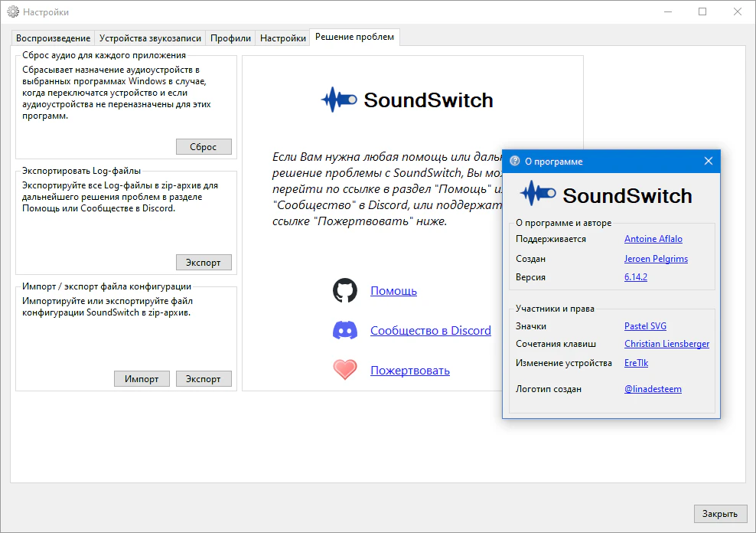The image size is (756, 533).
Task: Click the Версия label
Action: (x=530, y=277)
